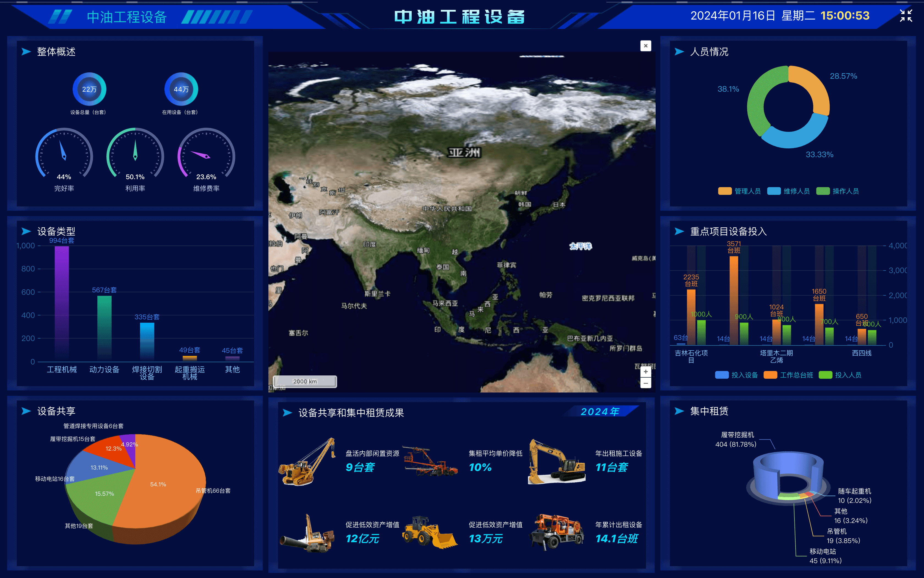Zoom in on the map
Image resolution: width=924 pixels, height=578 pixels.
(x=646, y=371)
